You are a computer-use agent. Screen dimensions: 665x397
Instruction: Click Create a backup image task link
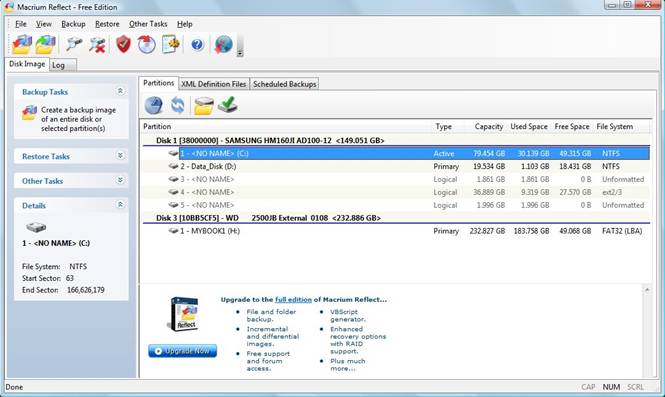[78, 119]
